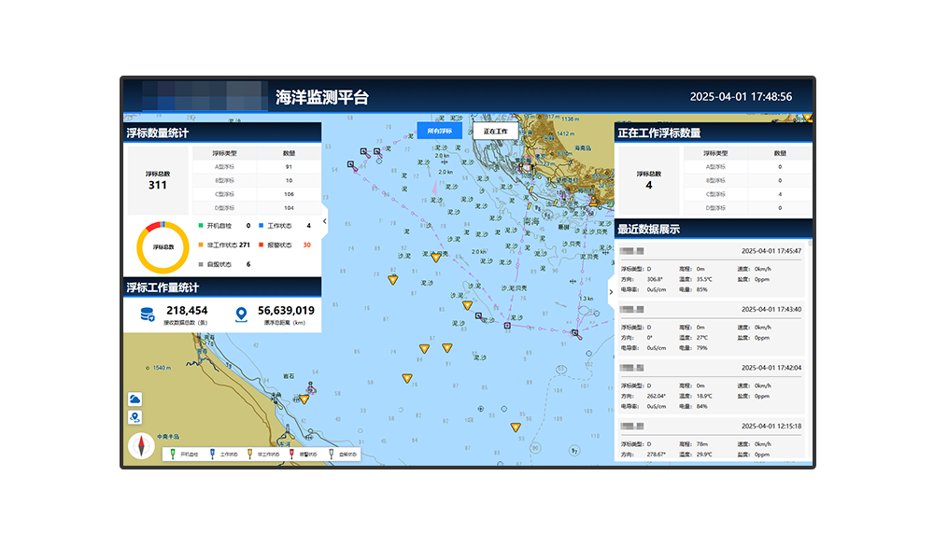Click working buoy total 4 card
The width and height of the screenshot is (934, 560).
coord(649,180)
